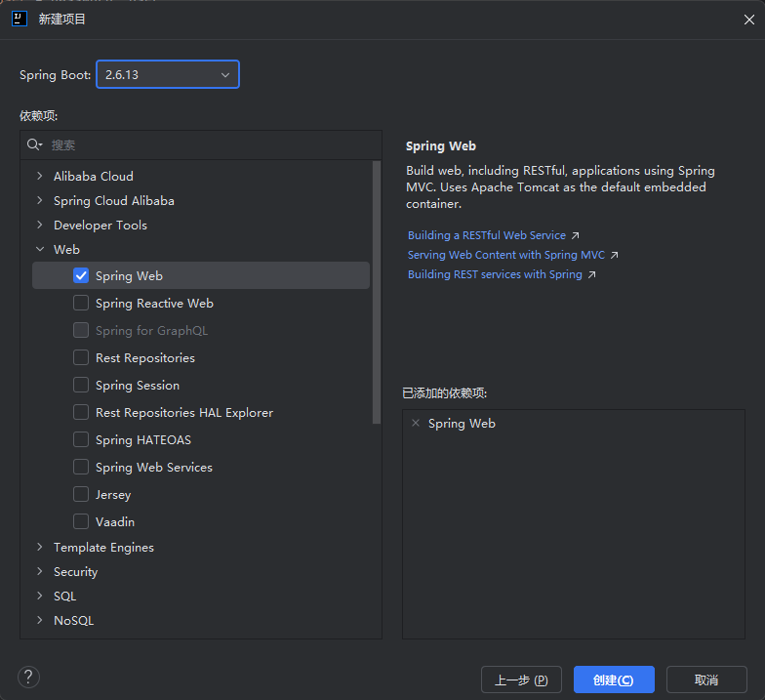Enable the Spring Web Services checkbox
This screenshot has height=700, width=765.
point(81,467)
